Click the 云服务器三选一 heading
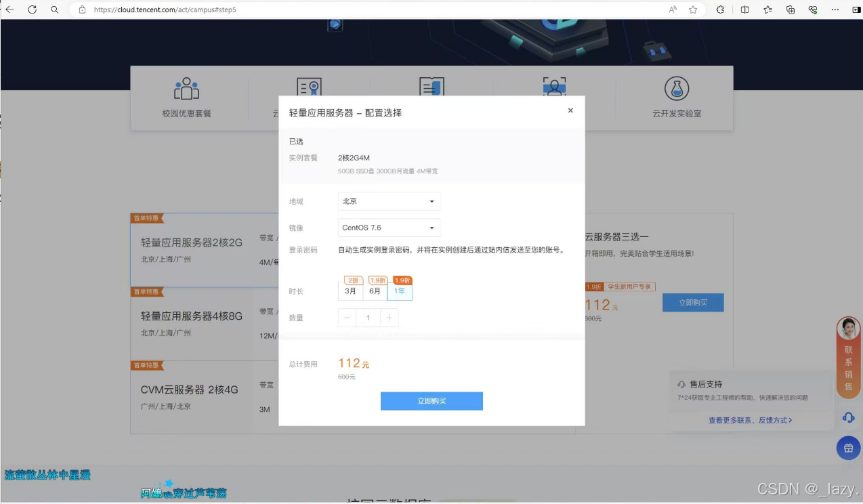The image size is (863, 504). pos(616,236)
